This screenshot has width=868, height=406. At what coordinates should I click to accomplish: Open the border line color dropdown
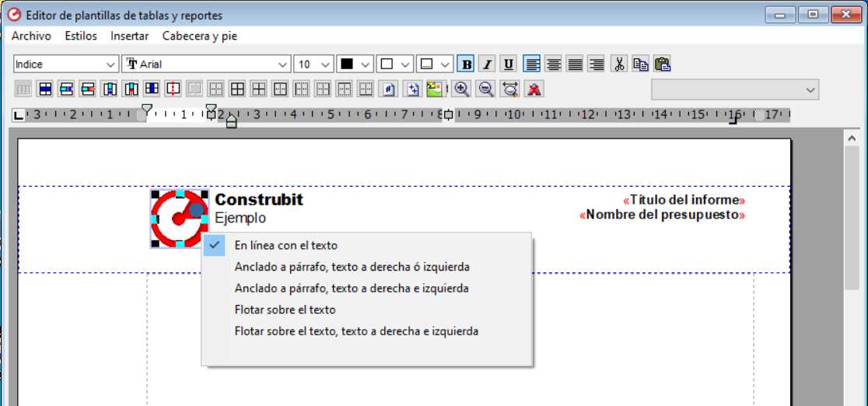[x=435, y=65]
